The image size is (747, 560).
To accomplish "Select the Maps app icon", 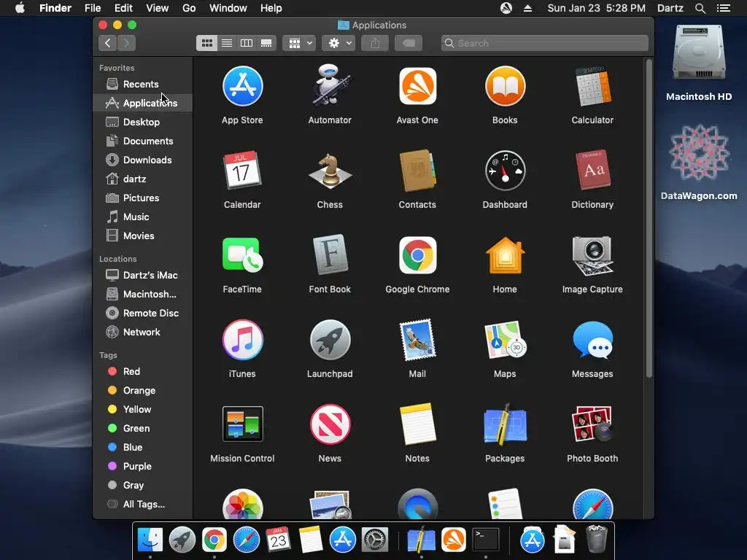I will point(505,340).
